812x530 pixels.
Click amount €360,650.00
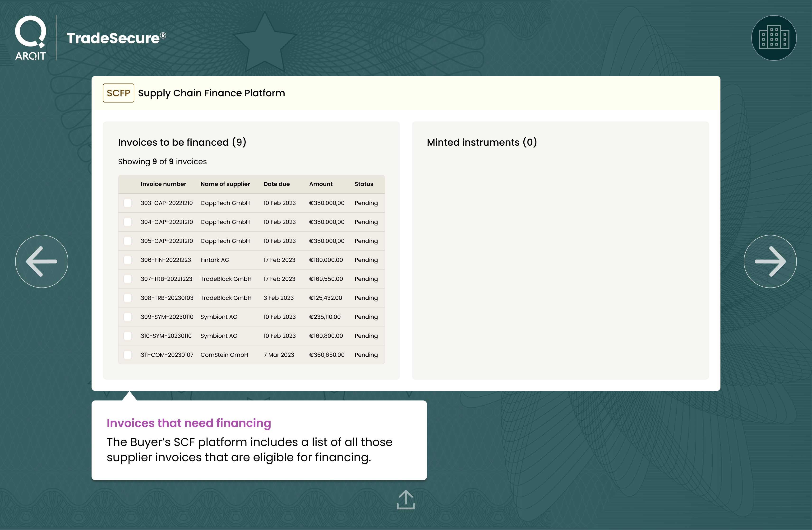(327, 355)
